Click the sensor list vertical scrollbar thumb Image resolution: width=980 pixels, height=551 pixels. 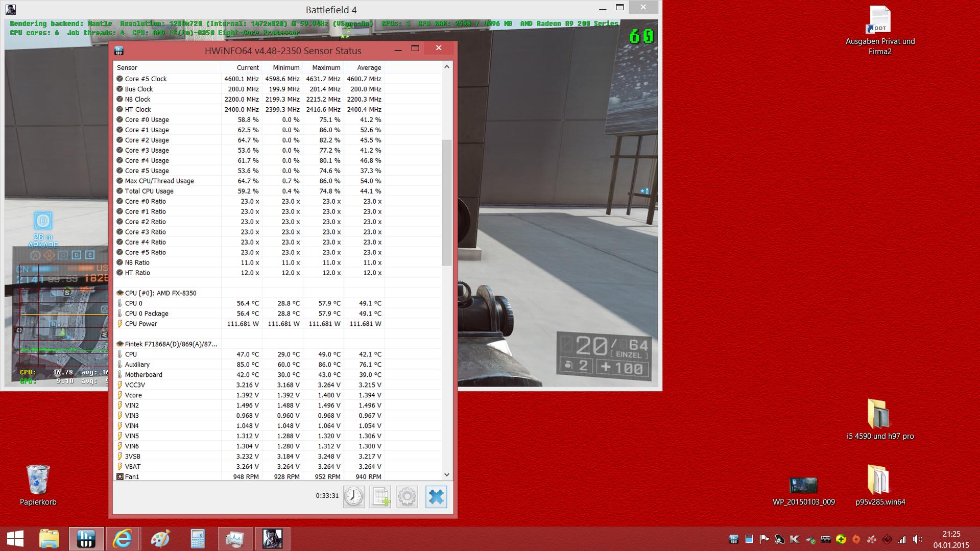(447, 202)
